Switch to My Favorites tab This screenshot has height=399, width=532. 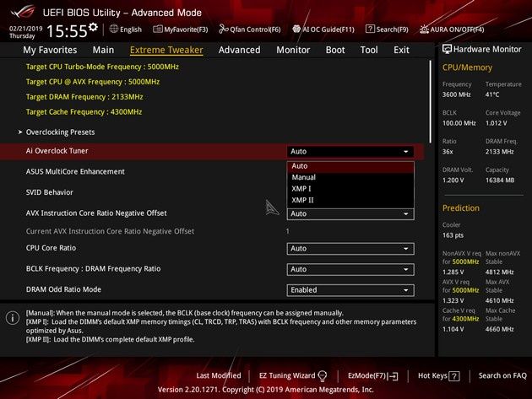pos(50,50)
